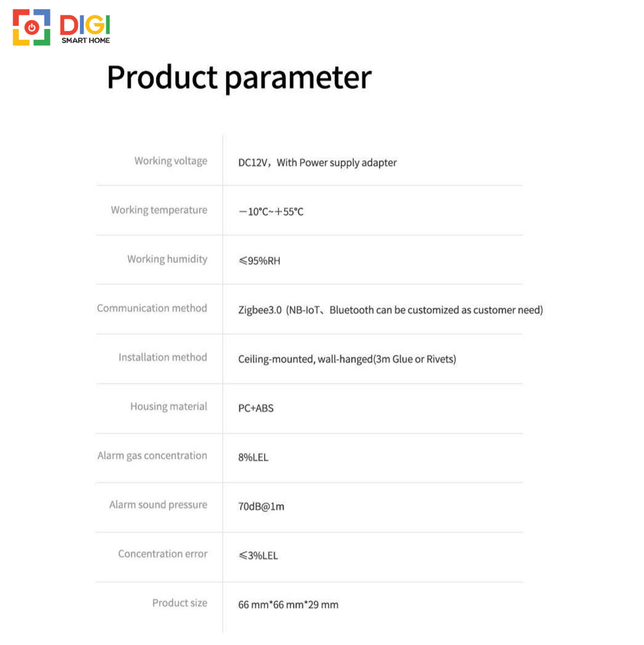Click the Ceiling-mounted, wall-hanged value text
The height and width of the screenshot is (645, 644).
point(347,359)
